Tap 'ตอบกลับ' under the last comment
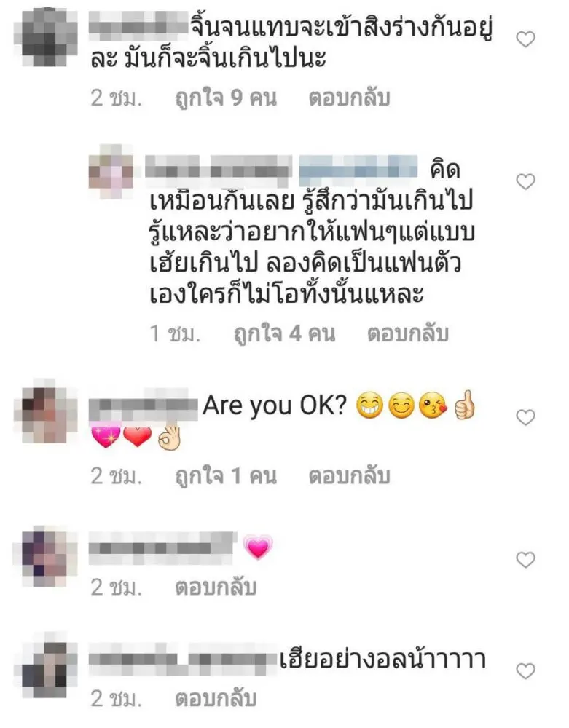Screen dimensions: 569x728 pyautogui.click(x=216, y=699)
